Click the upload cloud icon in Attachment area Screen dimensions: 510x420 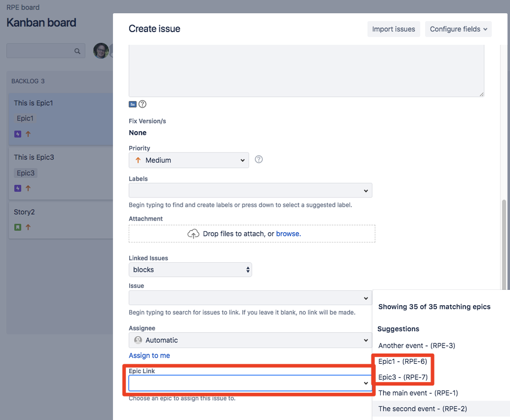[193, 233]
